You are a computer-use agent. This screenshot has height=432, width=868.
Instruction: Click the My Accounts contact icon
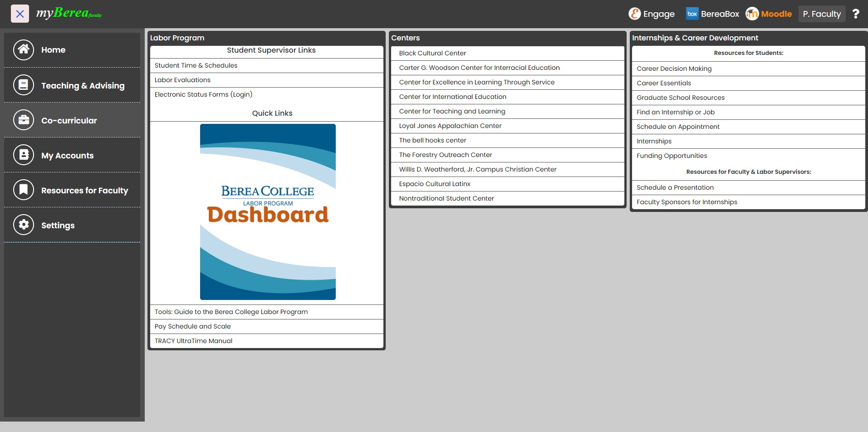point(24,155)
